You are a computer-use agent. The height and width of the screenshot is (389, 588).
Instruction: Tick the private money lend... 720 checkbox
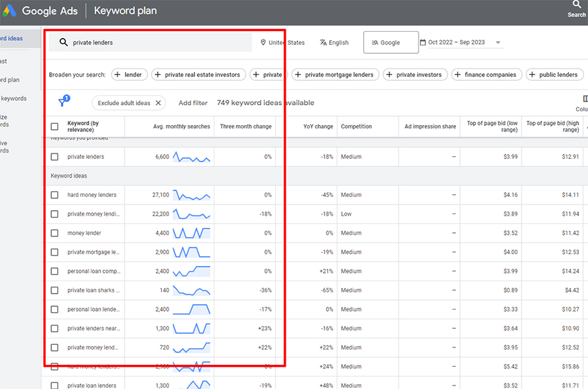55,348
